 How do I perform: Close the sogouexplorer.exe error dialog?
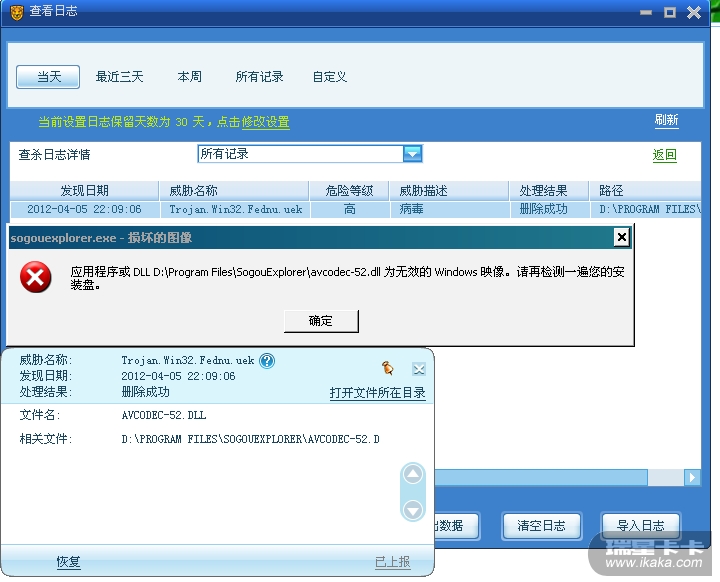point(621,237)
